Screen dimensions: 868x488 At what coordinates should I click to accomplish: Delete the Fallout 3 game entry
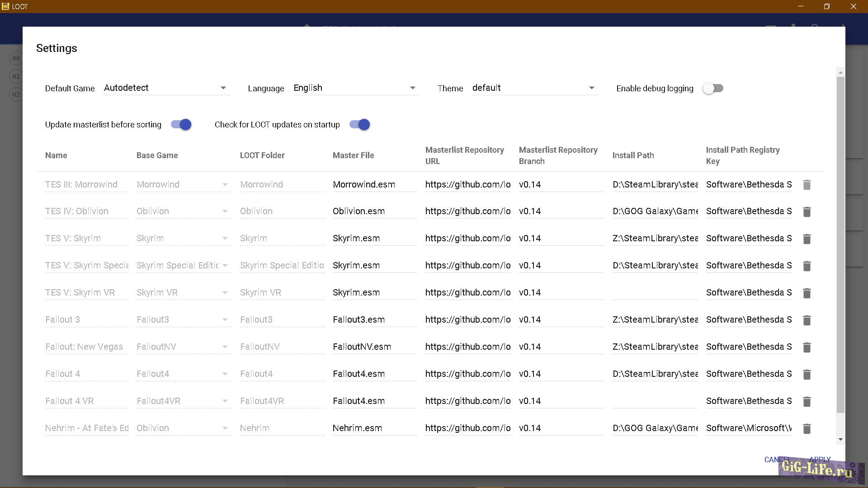coord(807,320)
